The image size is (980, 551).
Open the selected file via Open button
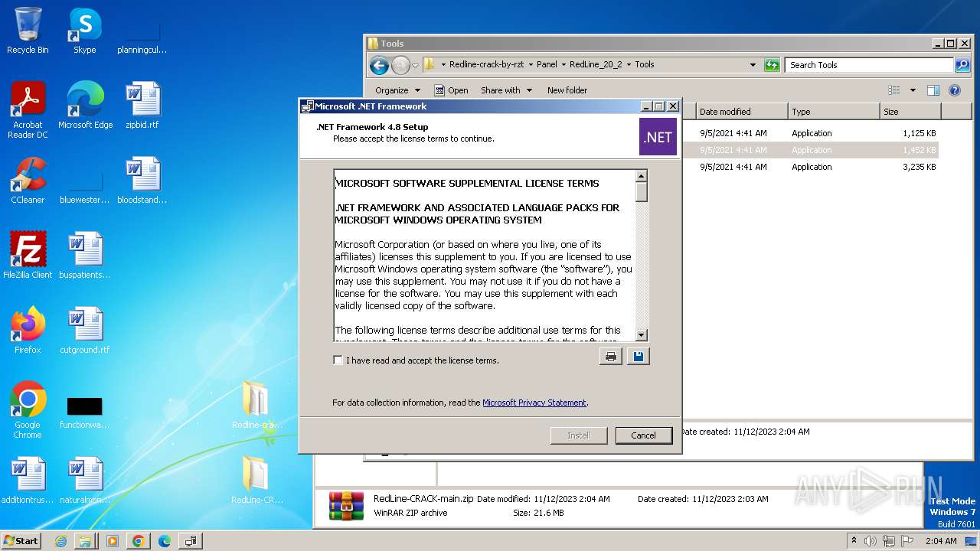tap(452, 90)
